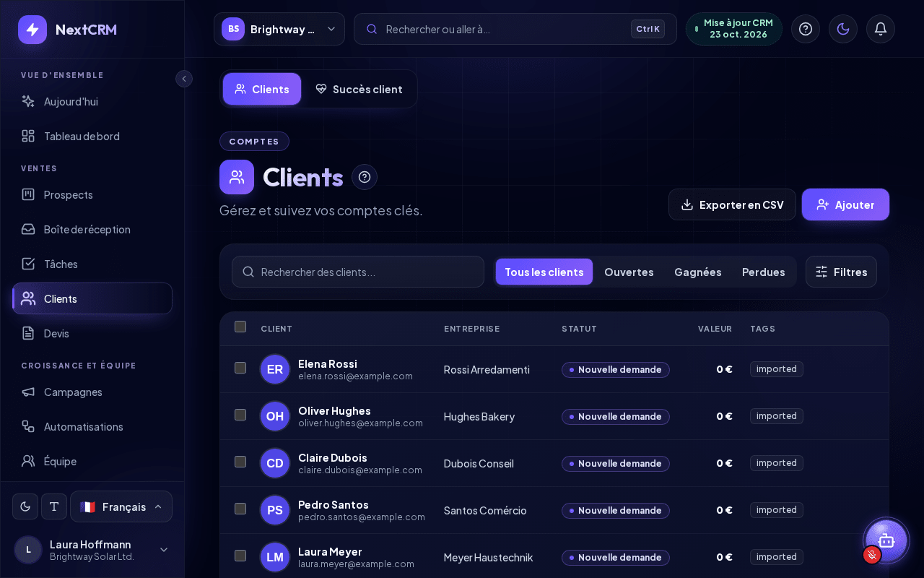Filter by Ouvertes
This screenshot has height=578, width=924.
pyautogui.click(x=629, y=272)
